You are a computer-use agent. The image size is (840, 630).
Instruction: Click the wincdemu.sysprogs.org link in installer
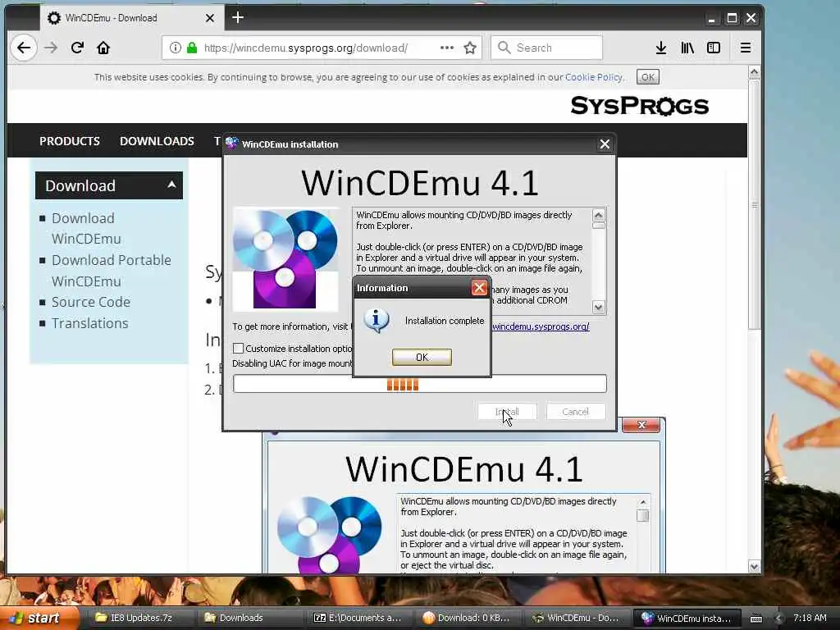coord(541,326)
